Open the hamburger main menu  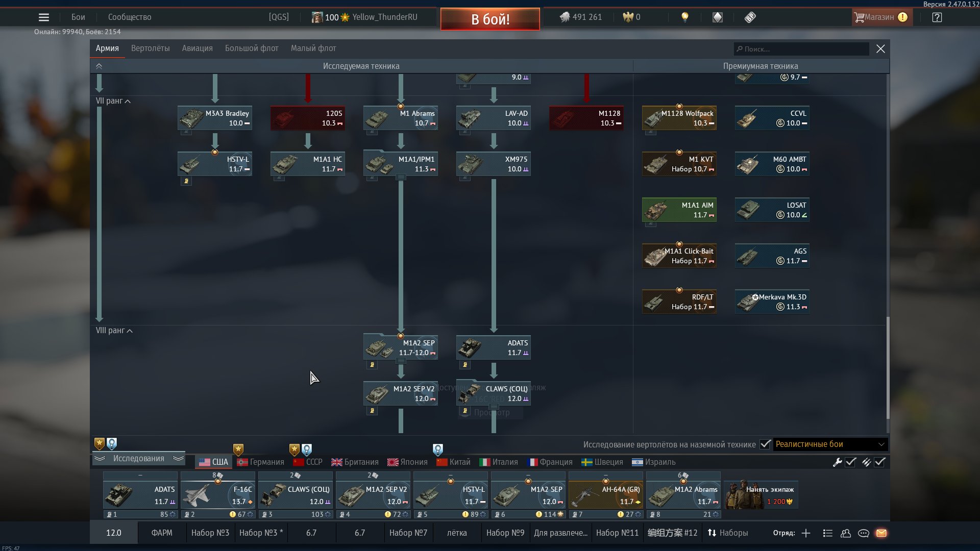pyautogui.click(x=44, y=17)
